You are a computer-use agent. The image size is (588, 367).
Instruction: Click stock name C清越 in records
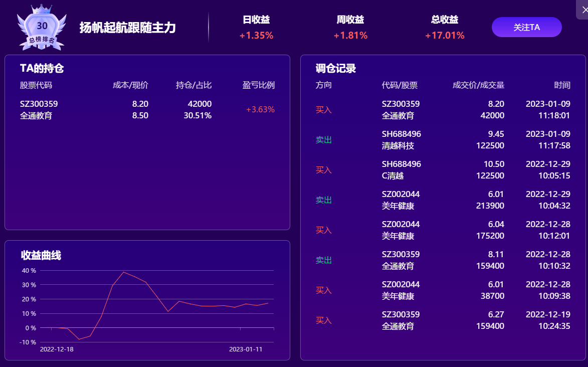point(393,175)
